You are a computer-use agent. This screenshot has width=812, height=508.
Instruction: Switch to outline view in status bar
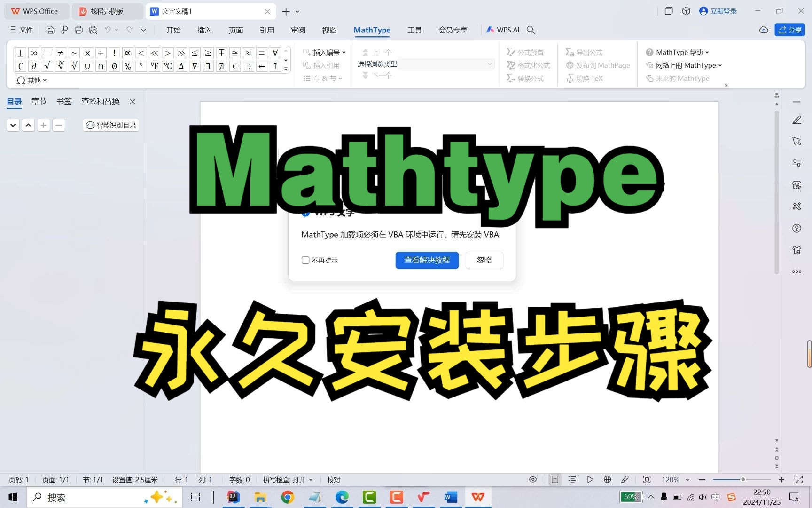point(572,479)
